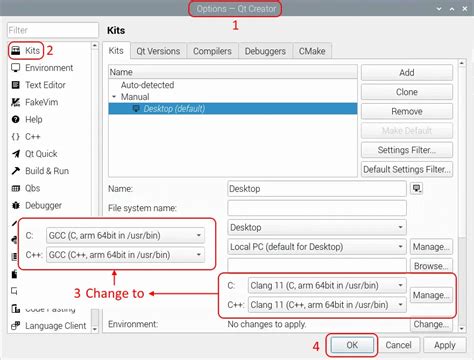This screenshot has width=474, height=360.
Task: Click the Change... environment button
Action: point(431,324)
